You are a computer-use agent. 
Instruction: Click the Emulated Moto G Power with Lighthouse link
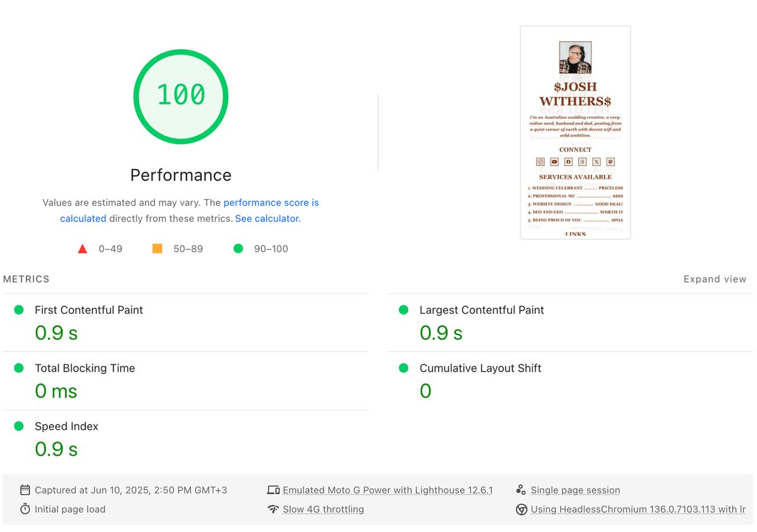pos(387,490)
